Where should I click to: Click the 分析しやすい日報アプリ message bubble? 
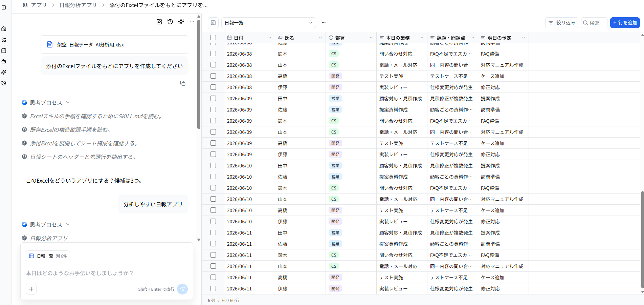pos(153,204)
